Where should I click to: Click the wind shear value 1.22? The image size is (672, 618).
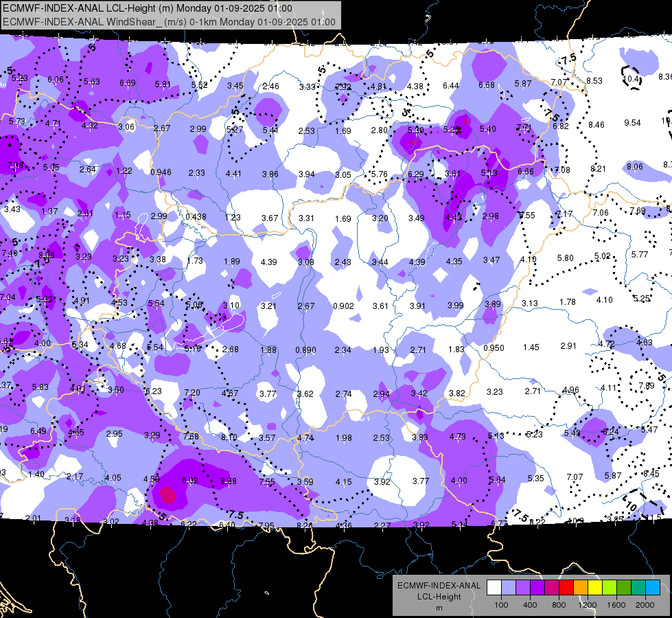pos(124,171)
